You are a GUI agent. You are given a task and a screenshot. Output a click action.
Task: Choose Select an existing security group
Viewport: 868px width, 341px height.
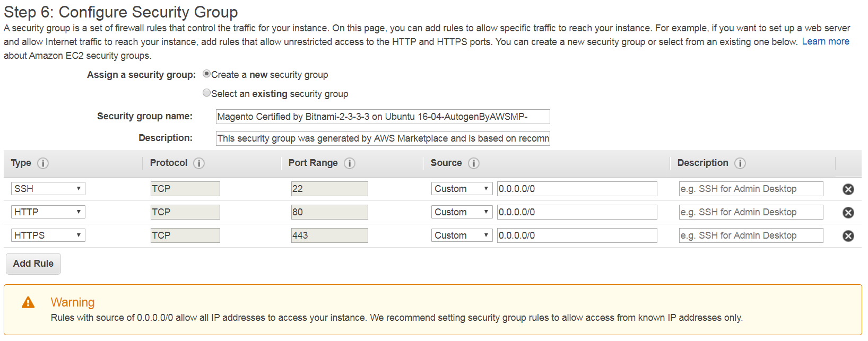[206, 93]
